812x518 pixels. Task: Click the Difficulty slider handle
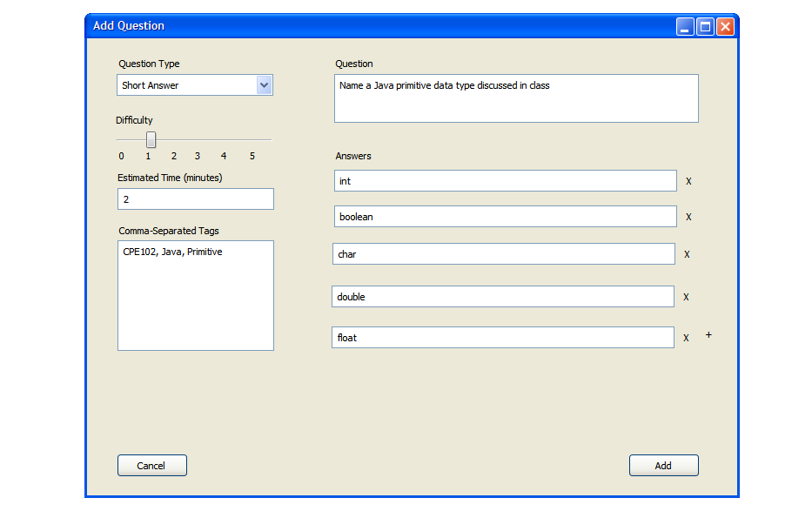[x=151, y=139]
